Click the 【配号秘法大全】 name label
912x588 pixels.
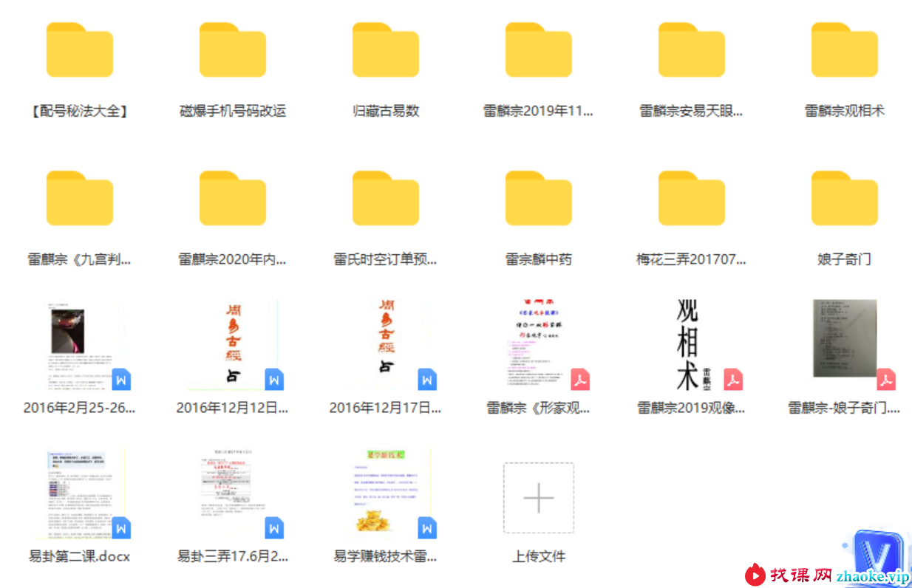pos(80,112)
